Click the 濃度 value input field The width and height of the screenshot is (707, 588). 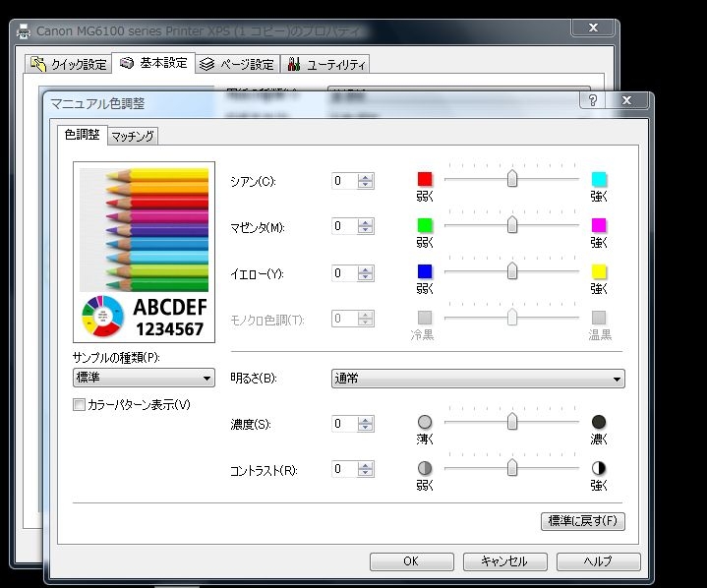(344, 424)
